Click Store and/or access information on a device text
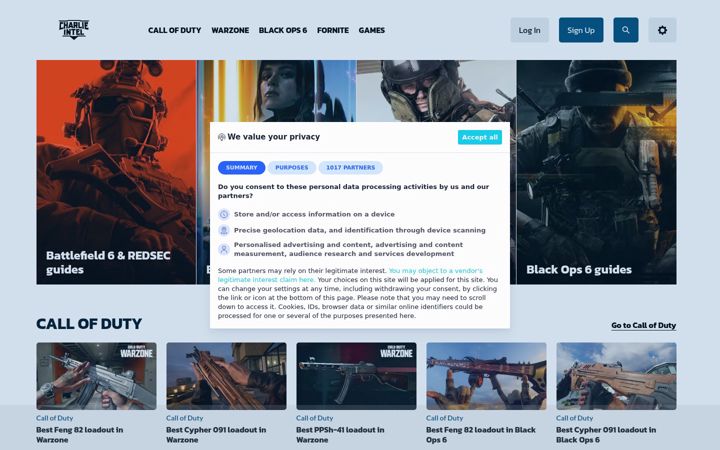Image resolution: width=720 pixels, height=450 pixels. 314,214
